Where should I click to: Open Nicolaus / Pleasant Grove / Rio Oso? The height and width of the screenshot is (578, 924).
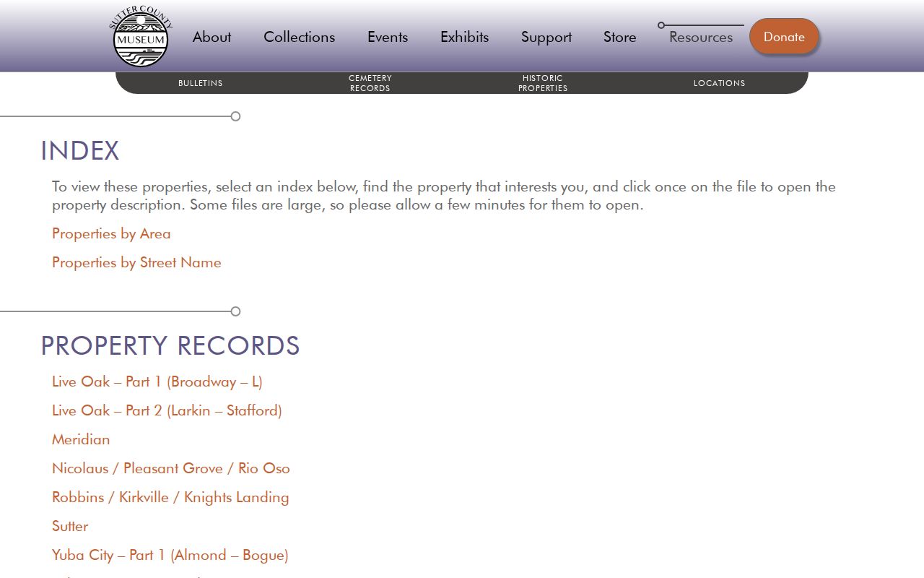tap(171, 468)
